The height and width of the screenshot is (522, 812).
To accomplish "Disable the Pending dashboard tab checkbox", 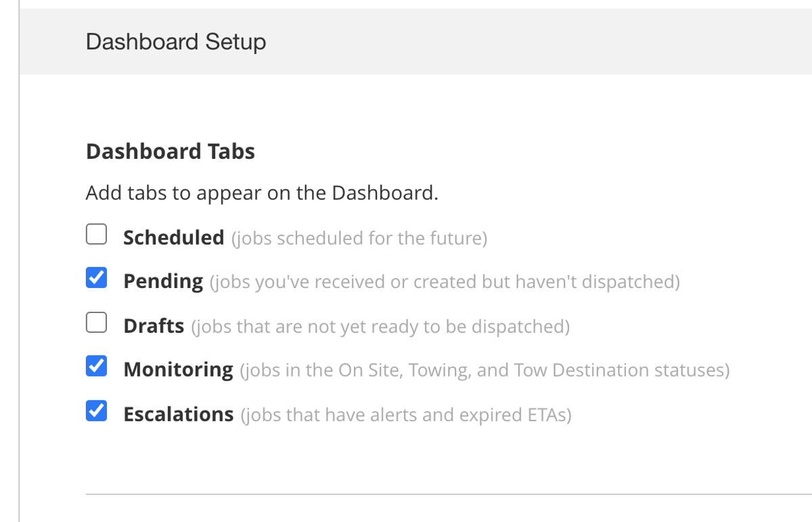I will click(x=96, y=277).
